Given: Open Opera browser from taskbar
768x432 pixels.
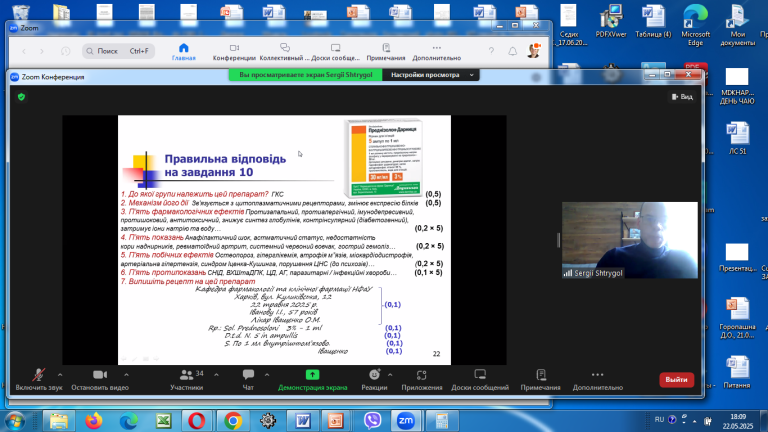Looking at the screenshot, I should pos(196,421).
